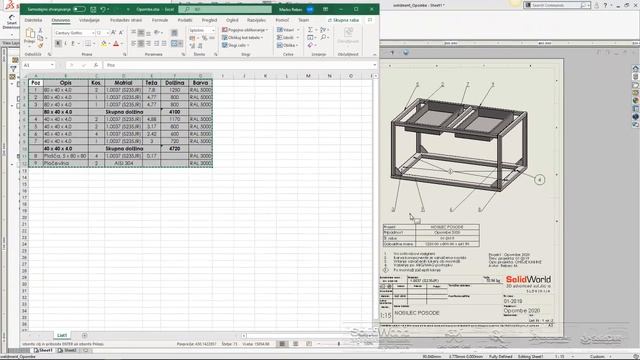Click the Cut scissors icon
640x360 pixels.
[40, 31]
